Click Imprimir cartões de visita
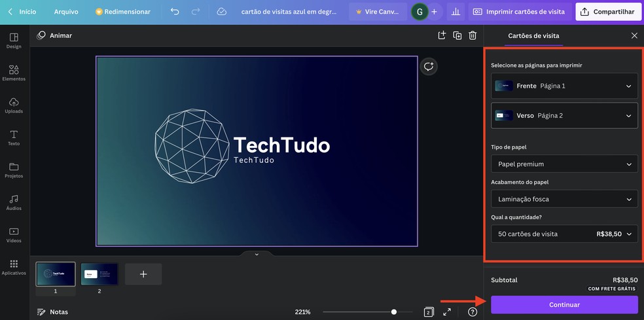 click(x=520, y=12)
